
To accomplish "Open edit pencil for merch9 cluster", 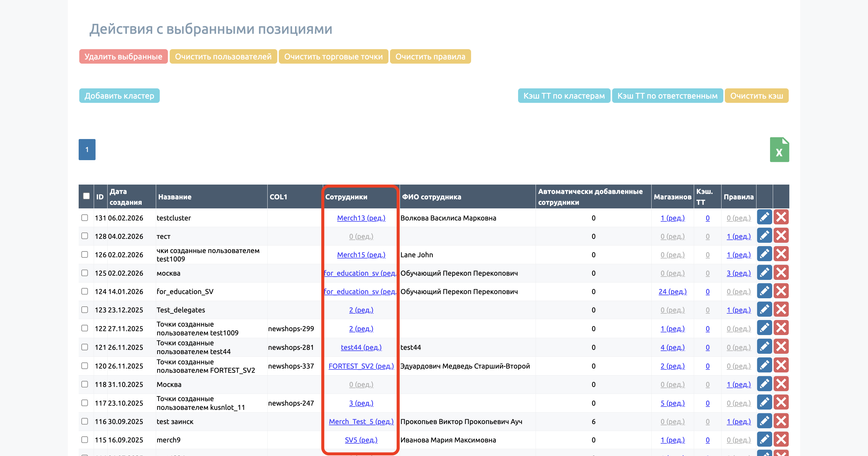I will coord(764,439).
